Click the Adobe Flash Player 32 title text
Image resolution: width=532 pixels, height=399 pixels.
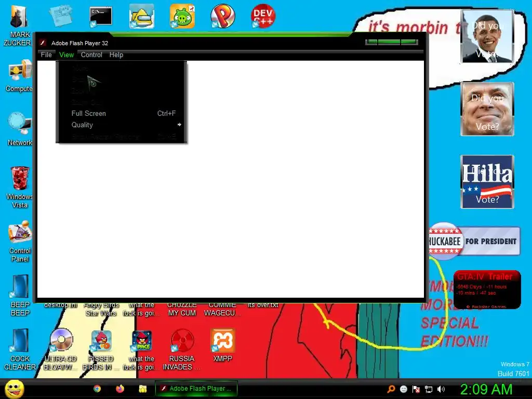(79, 43)
